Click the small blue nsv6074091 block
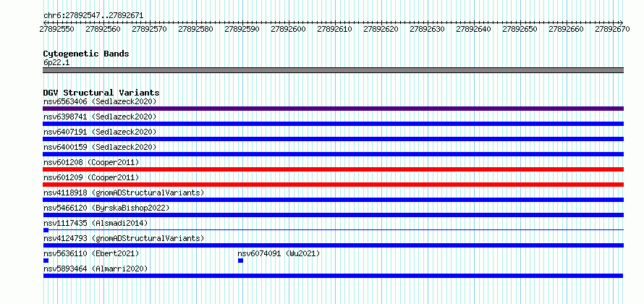 pyautogui.click(x=240, y=261)
